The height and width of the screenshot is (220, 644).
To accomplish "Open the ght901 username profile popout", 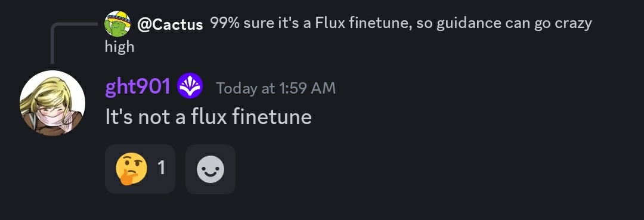I will click(138, 86).
